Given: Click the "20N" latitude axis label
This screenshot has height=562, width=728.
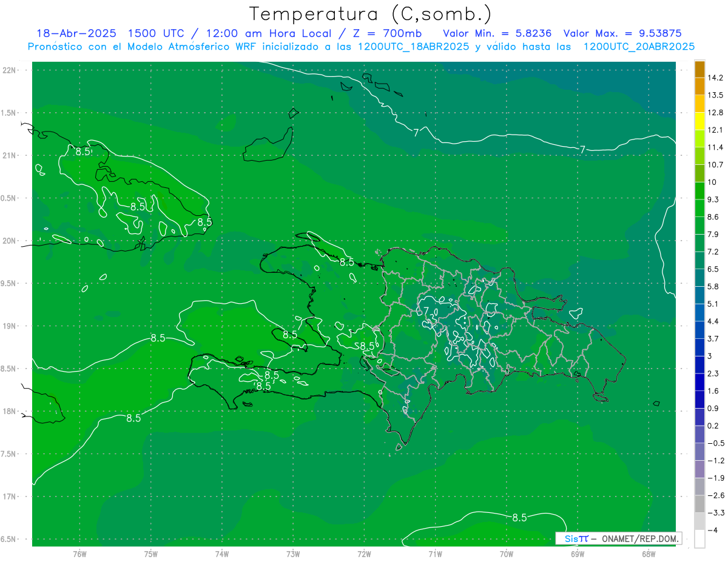Looking at the screenshot, I should [x=10, y=241].
